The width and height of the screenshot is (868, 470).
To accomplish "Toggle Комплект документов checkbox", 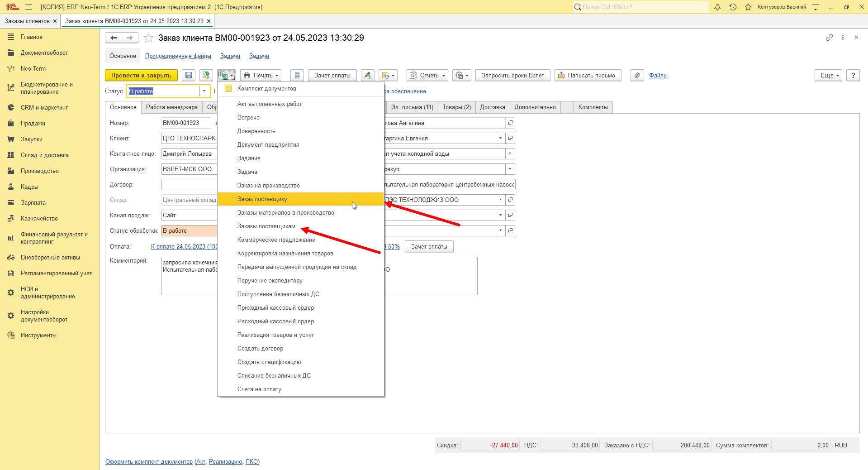I will 228,88.
